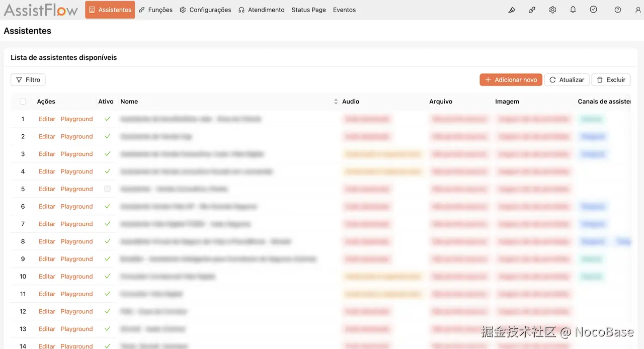This screenshot has width=644, height=349.
Task: Click Editar in row 13
Action: pos(47,329)
